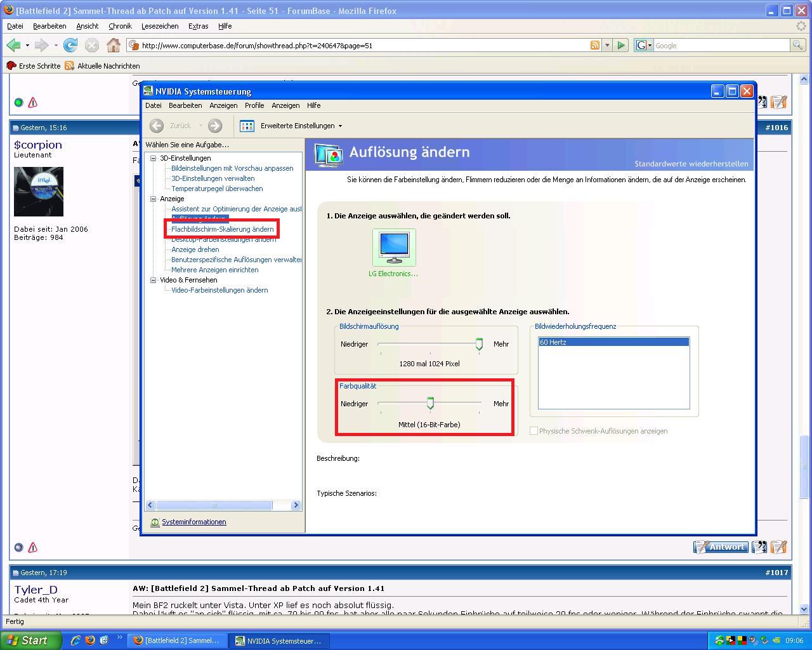
Task: Click green online status icon
Action: tap(18, 102)
